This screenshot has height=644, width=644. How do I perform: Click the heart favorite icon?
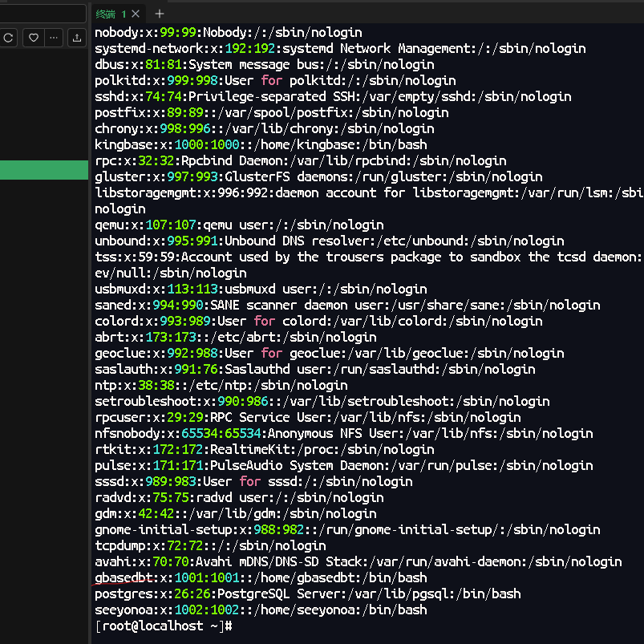pos(34,38)
